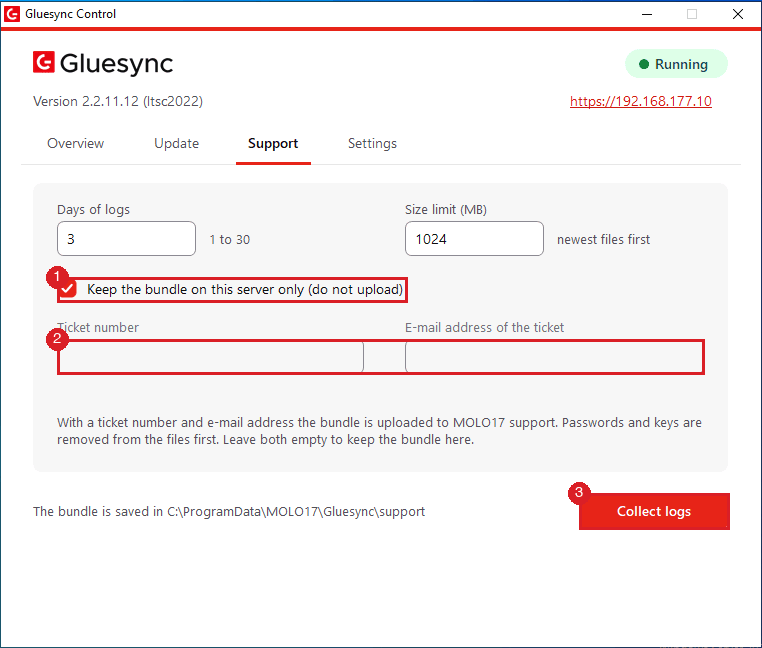762x648 pixels.
Task: Click the Collect logs button
Action: (x=654, y=511)
